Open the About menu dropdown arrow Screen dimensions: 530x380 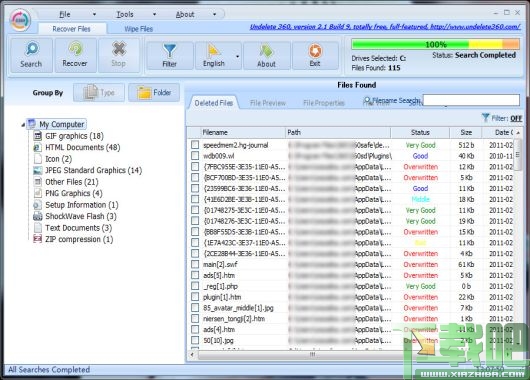pos(214,15)
